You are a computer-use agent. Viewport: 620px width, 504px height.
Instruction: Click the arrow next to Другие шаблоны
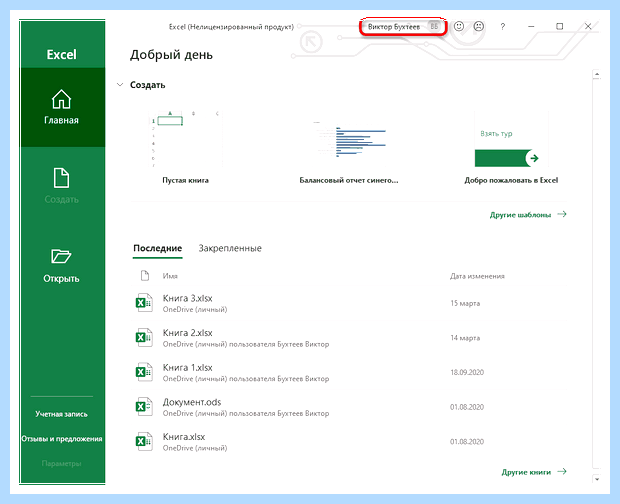[x=562, y=214]
